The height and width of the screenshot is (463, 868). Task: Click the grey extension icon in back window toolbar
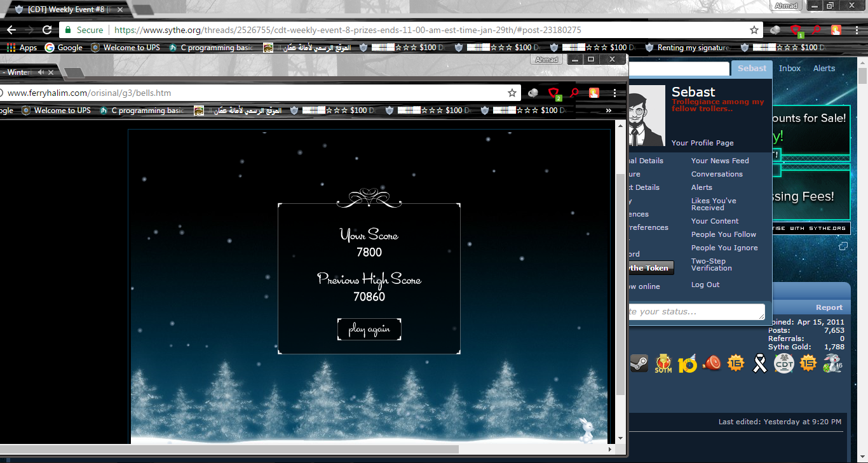(x=775, y=30)
